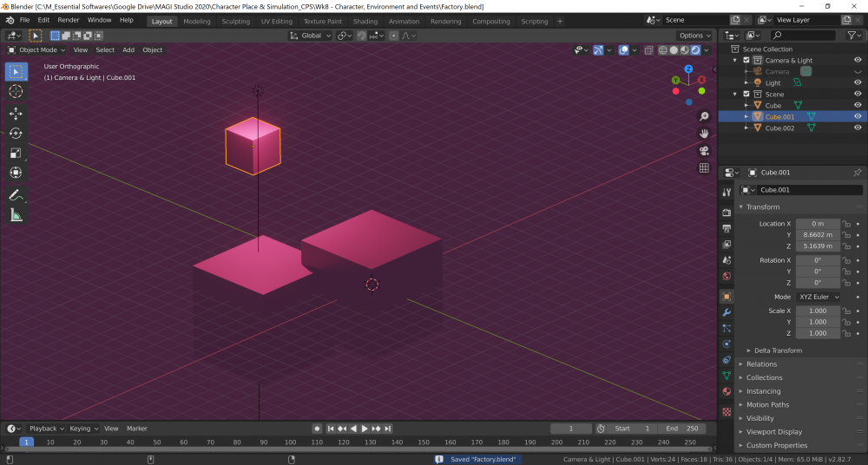Click the viewport zoom magnifier icon

(x=704, y=116)
